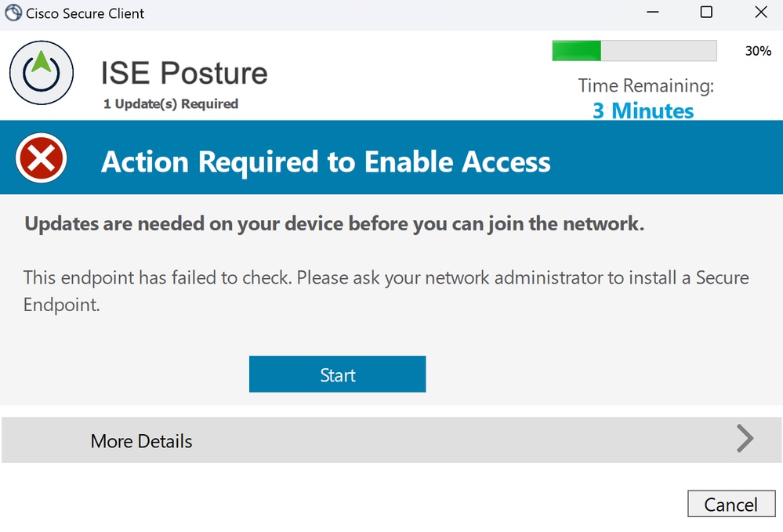This screenshot has height=532, width=783.
Task: Click the ISE Posture compass logo
Action: click(x=42, y=73)
